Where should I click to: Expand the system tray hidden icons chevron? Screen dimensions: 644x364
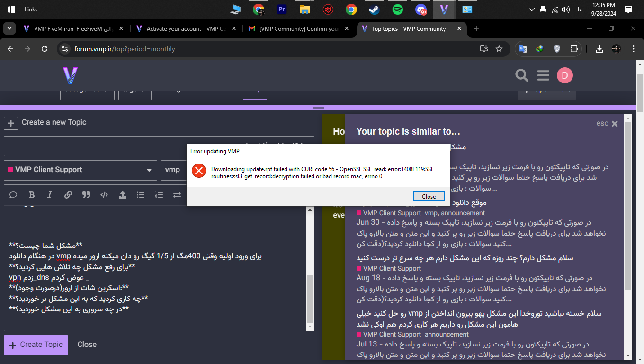(x=531, y=9)
